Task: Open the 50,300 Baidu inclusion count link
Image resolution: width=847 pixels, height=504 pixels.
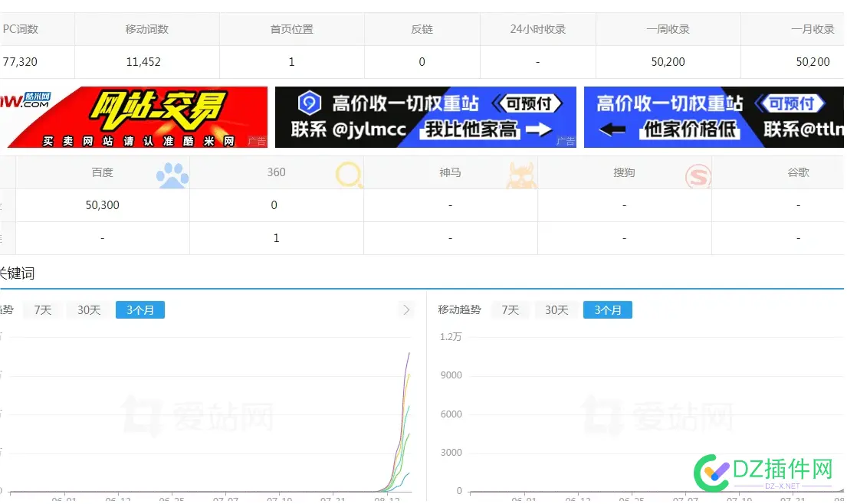Action: coord(102,205)
